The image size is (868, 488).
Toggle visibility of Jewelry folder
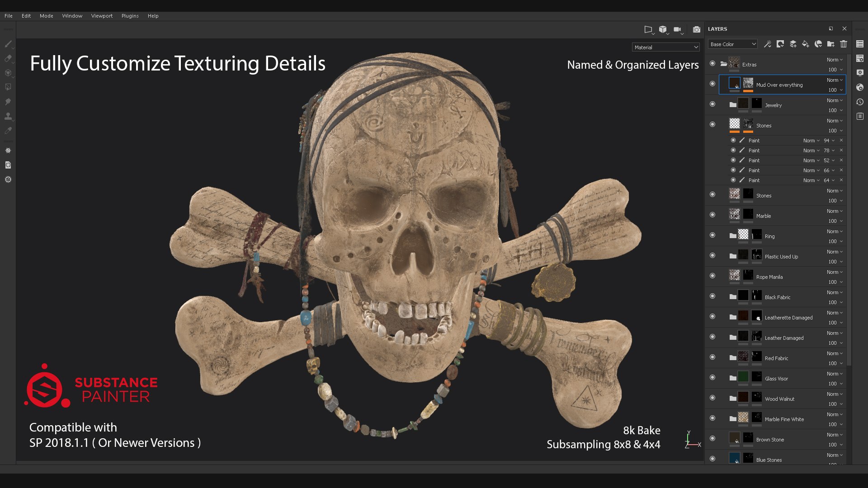click(x=712, y=104)
